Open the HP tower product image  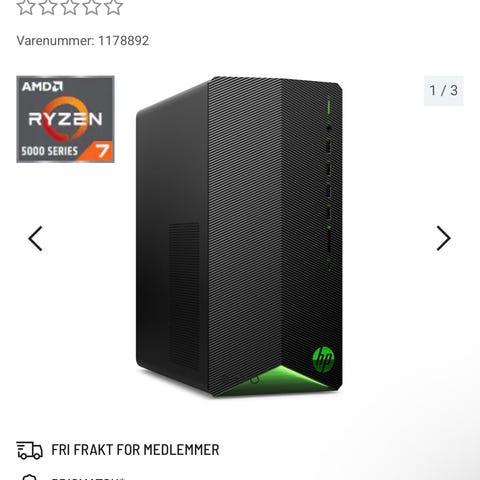239,237
